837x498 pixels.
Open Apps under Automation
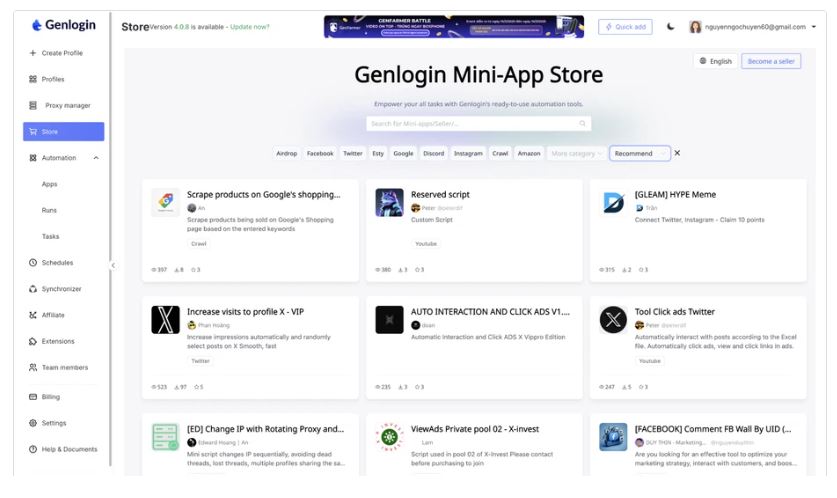tap(50, 184)
